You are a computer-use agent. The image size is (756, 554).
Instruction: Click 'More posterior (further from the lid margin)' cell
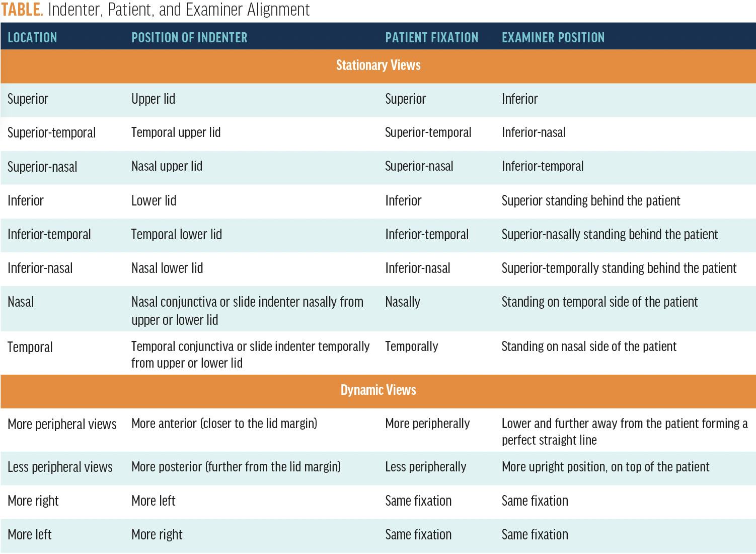click(236, 467)
